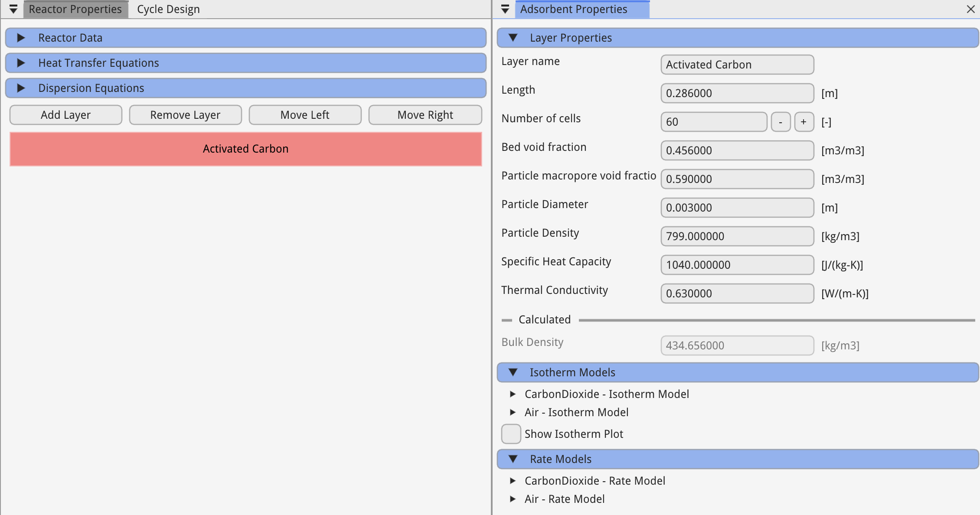Increase number of cells with plus button
Viewport: 980px width, 515px height.
(x=804, y=122)
